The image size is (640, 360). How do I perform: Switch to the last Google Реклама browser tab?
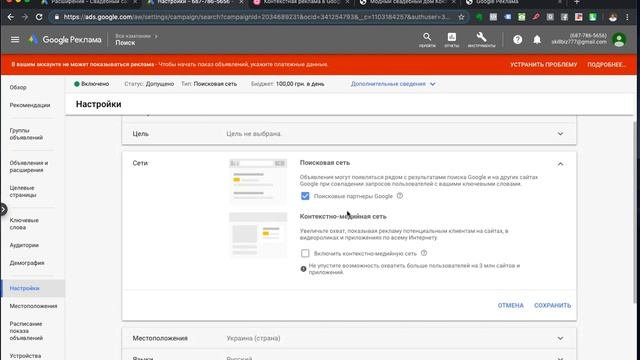click(513, 2)
